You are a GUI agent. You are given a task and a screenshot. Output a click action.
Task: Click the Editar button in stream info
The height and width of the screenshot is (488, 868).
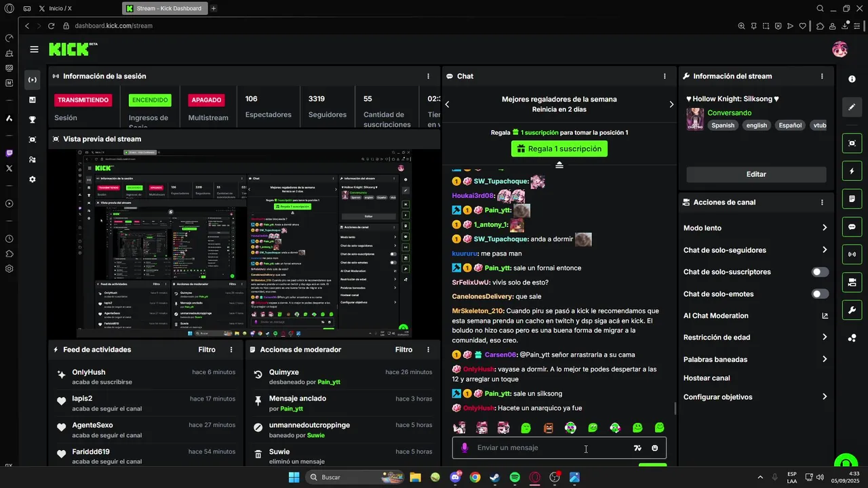coord(756,174)
